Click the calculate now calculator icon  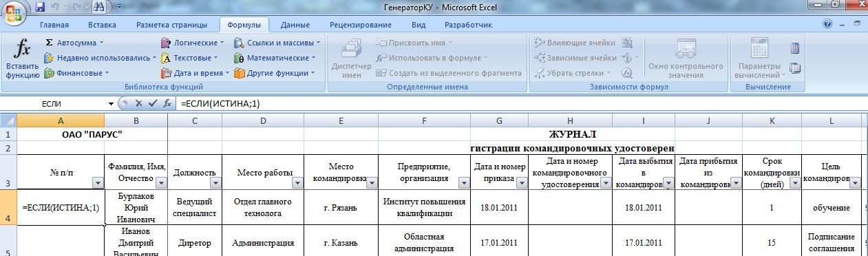795,49
